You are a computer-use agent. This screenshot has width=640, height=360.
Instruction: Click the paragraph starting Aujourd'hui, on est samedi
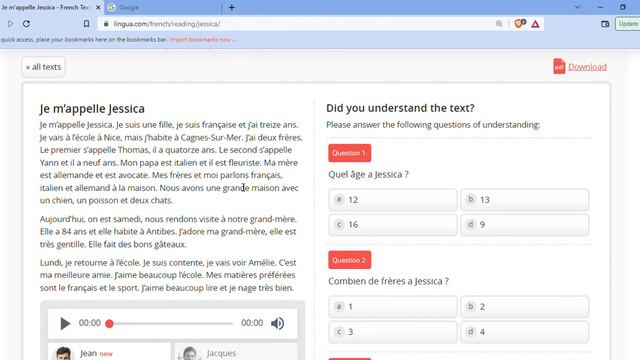coord(168,231)
